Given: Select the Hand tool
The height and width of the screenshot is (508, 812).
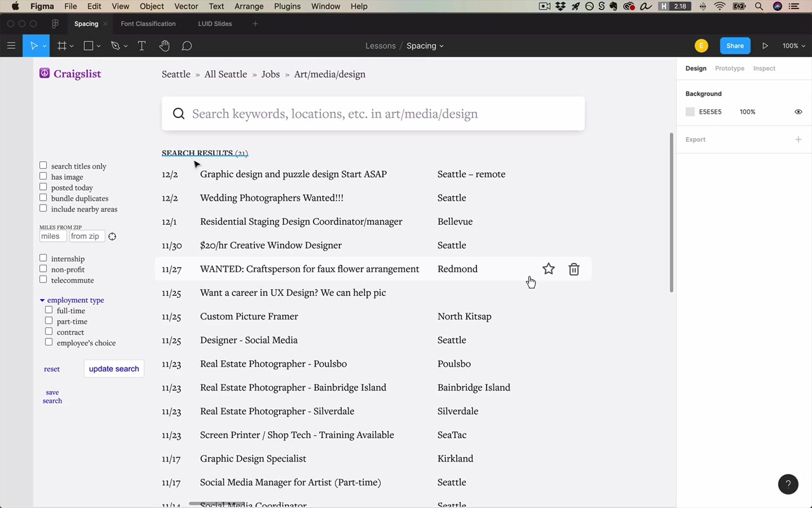Looking at the screenshot, I should click(164, 46).
